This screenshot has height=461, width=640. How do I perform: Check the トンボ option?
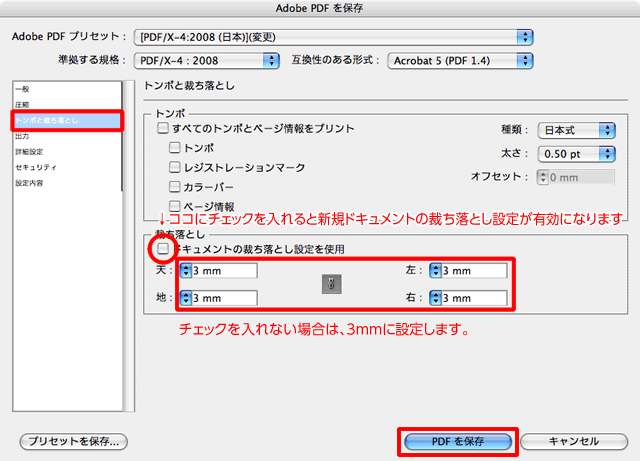point(175,147)
